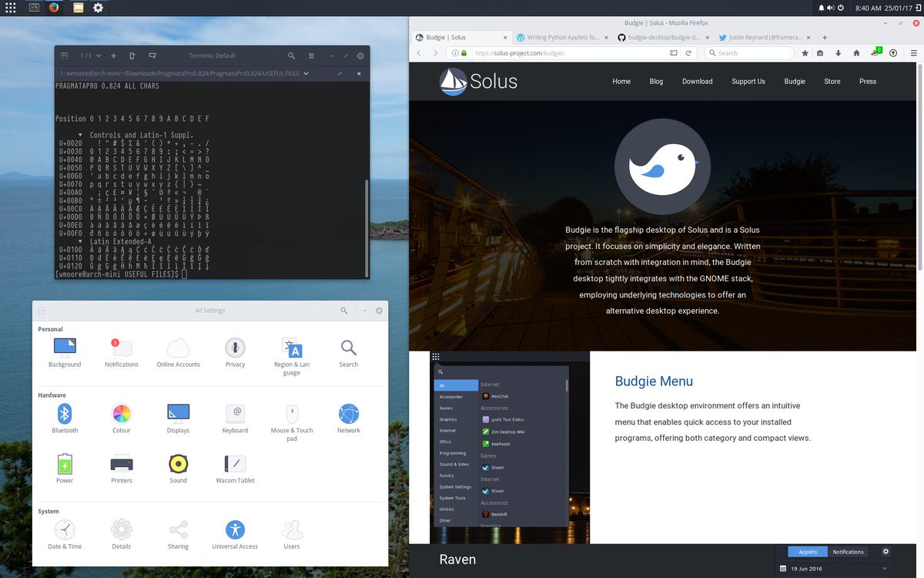
Task: Open Bluetooth settings
Action: [65, 418]
